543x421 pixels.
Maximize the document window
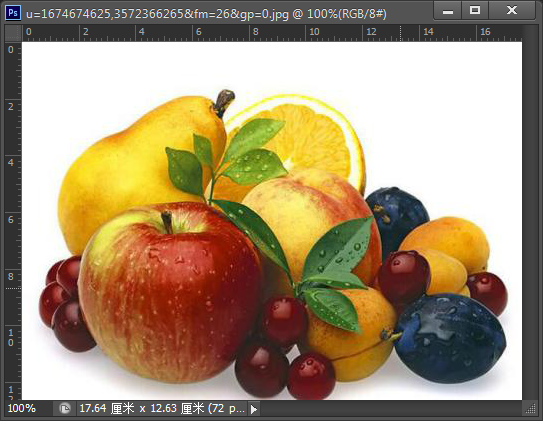tap(475, 11)
